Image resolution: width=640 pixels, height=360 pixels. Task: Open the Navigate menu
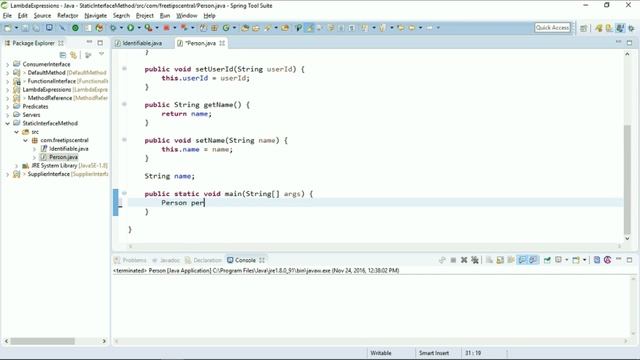click(96, 16)
